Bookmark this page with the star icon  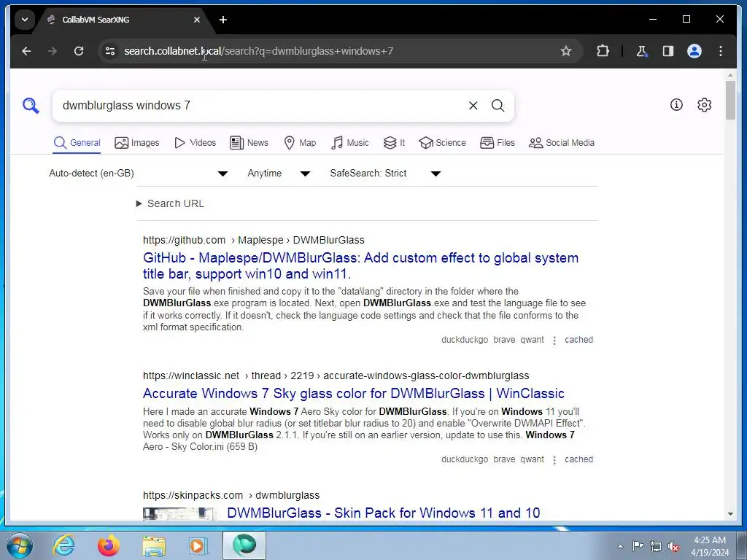click(x=565, y=51)
